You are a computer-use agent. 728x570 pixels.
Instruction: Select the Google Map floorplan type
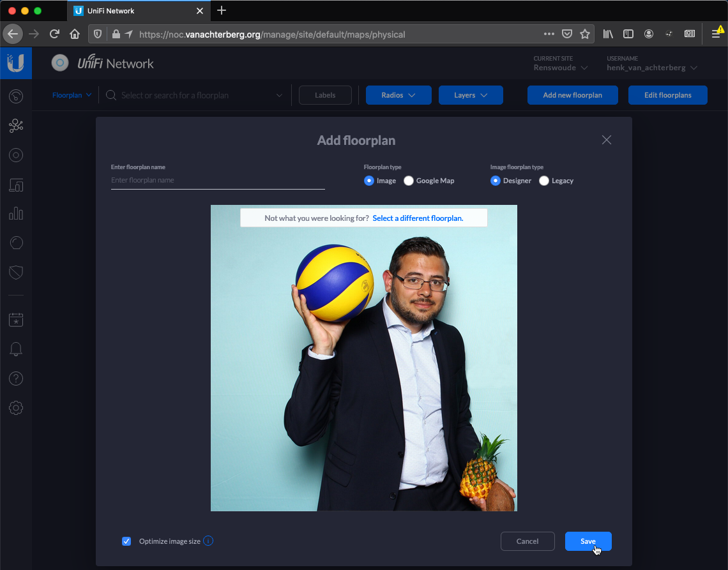tap(408, 181)
